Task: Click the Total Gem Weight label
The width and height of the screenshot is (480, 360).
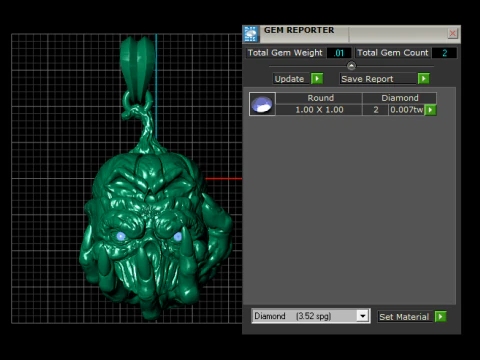Action: coord(285,53)
